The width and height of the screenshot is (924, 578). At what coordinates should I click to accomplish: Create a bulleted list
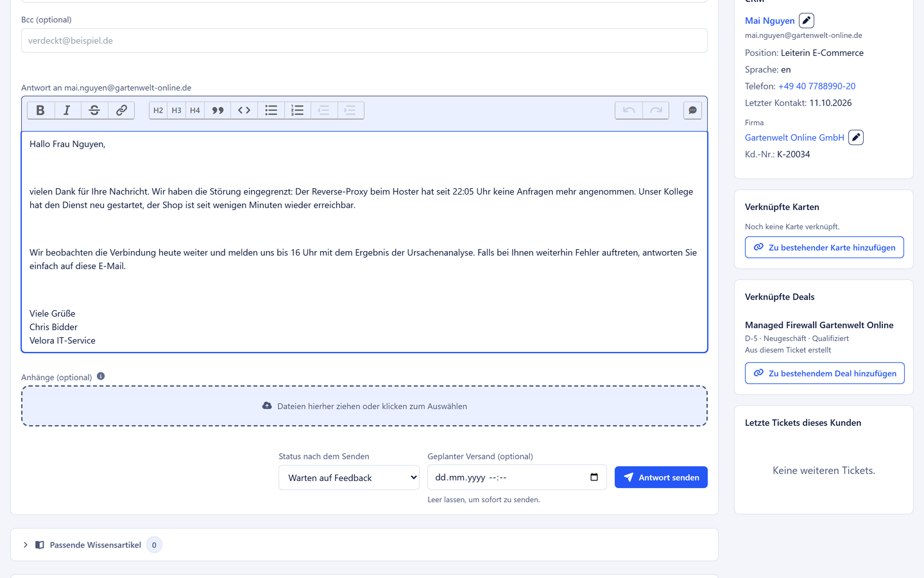click(x=271, y=110)
